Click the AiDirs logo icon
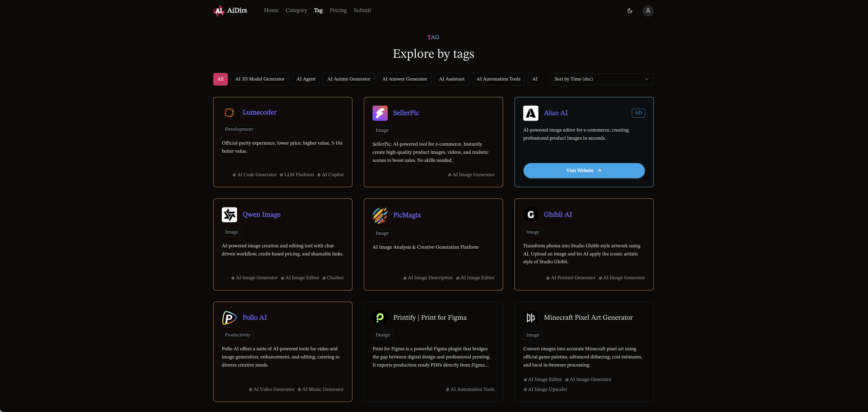Viewport: 868px width, 412px height. (x=219, y=10)
